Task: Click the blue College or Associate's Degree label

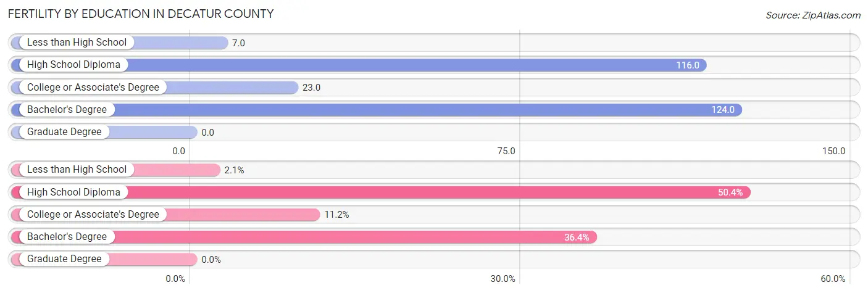Action: 93,88
